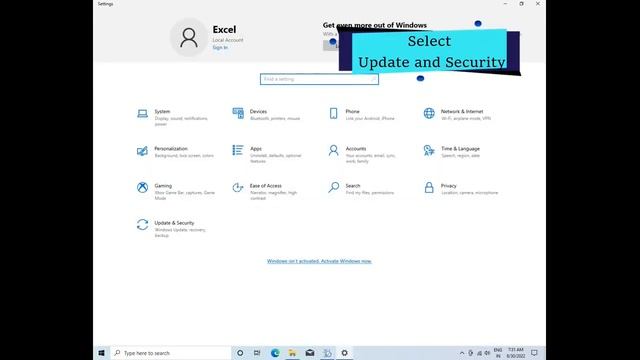Open the Mail app in the taskbar
Screen dimensions: 640x360
click(x=310, y=353)
